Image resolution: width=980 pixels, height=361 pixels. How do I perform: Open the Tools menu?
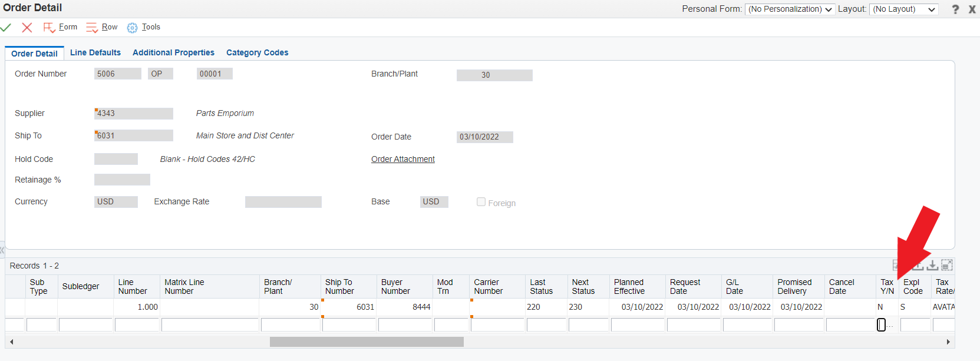144,27
